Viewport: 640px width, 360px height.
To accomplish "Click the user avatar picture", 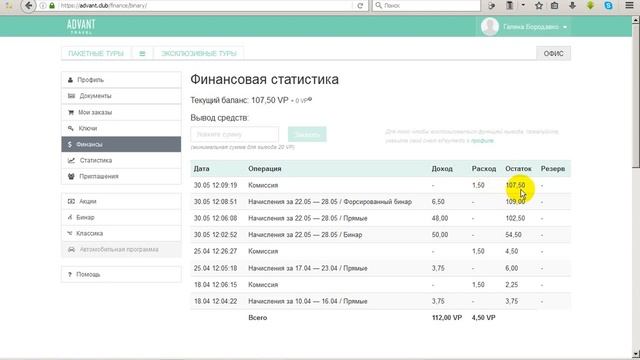I will [x=489, y=27].
